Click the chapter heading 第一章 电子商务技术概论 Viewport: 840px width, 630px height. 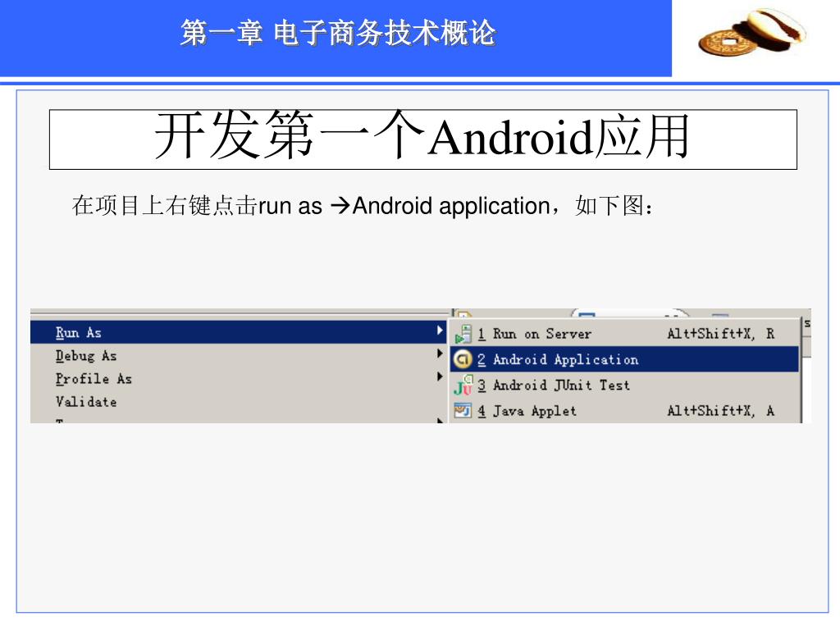click(337, 33)
